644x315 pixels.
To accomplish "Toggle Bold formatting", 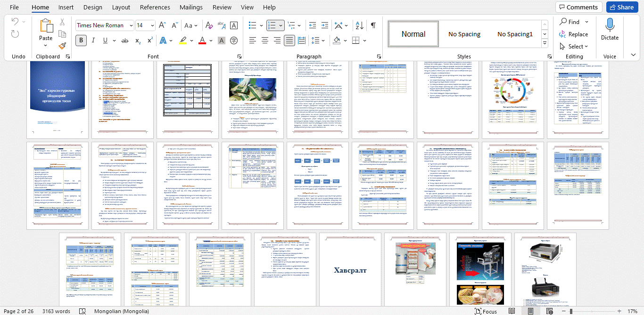I will click(81, 40).
